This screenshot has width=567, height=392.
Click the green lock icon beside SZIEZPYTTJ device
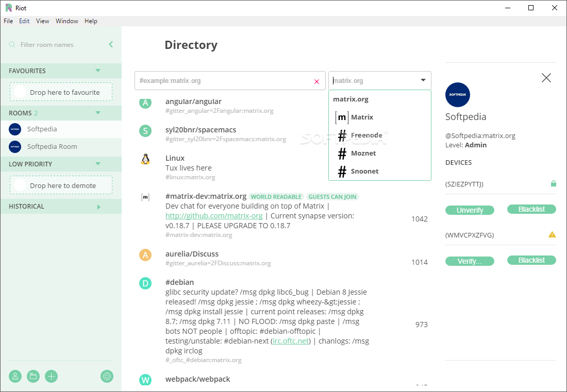coord(553,183)
